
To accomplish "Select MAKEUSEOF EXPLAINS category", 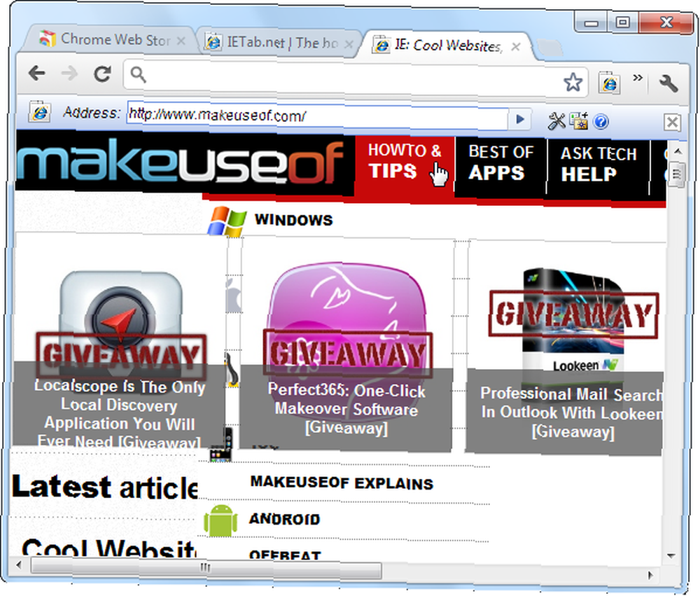I will (342, 483).
